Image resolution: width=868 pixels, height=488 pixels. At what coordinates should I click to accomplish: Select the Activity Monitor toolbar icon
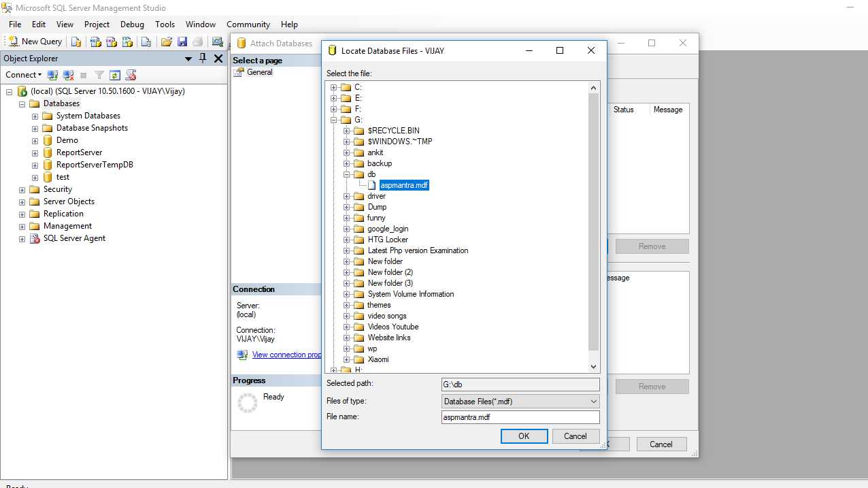click(217, 42)
